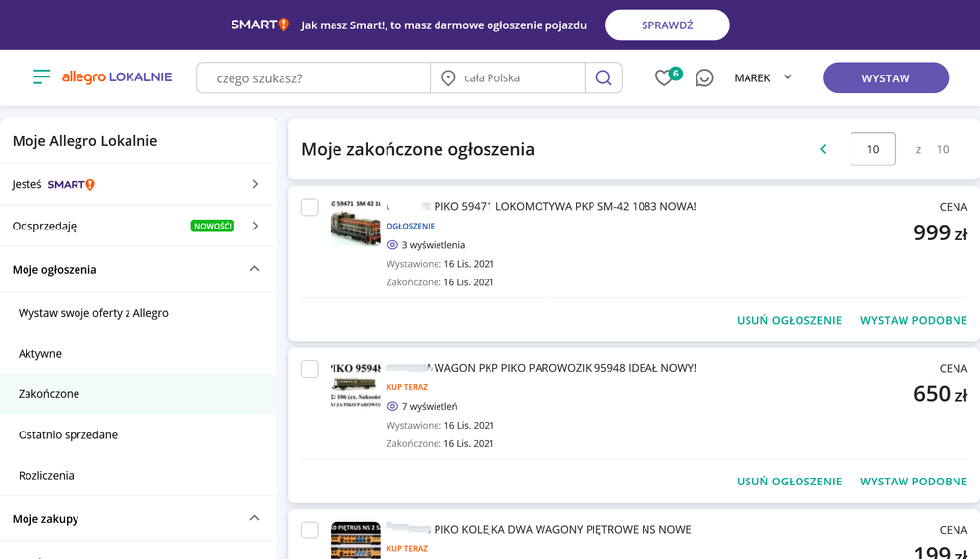
Task: Click the Allegro Lokalnie logo
Action: 117,77
